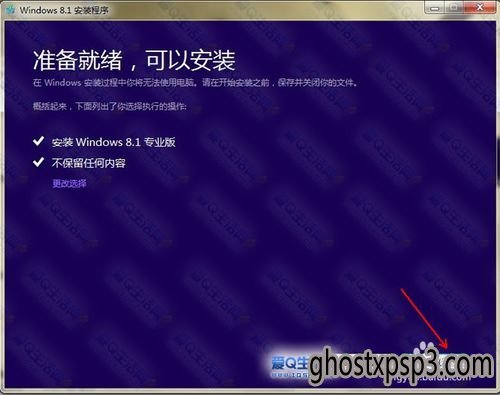Viewport: 500px width, 395px height.
Task: Click checkmark beside 安装 Windows 8.1 专业版
Action: click(x=39, y=141)
